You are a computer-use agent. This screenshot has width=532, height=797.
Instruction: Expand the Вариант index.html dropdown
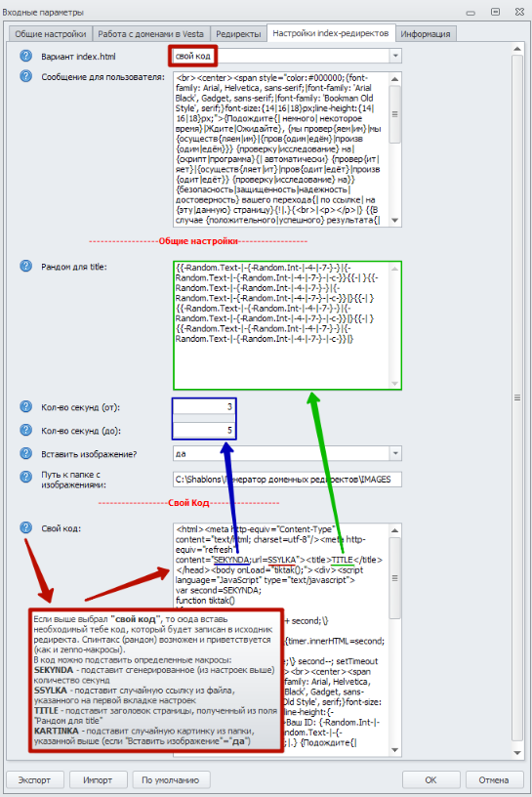(395, 56)
